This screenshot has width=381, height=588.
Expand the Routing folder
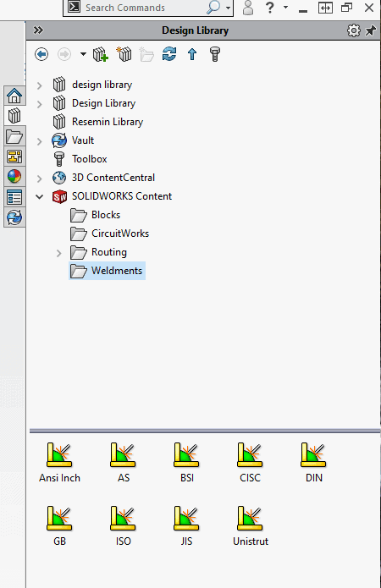[58, 253]
